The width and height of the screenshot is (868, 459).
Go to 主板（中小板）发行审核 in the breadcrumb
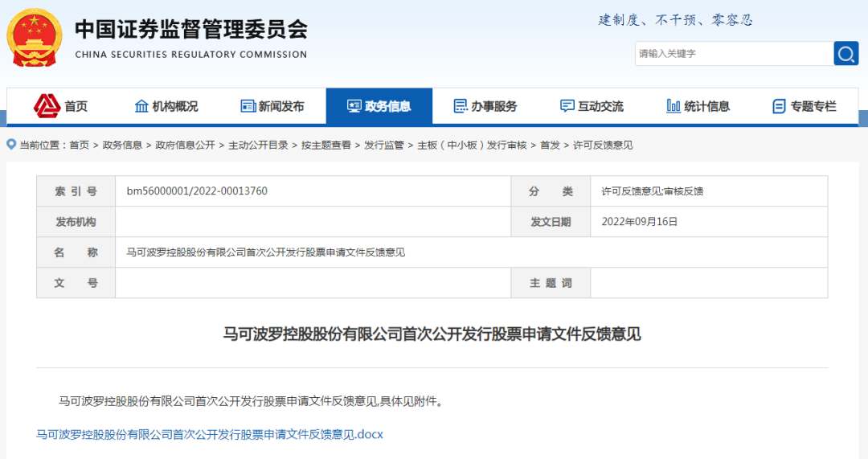pyautogui.click(x=473, y=145)
